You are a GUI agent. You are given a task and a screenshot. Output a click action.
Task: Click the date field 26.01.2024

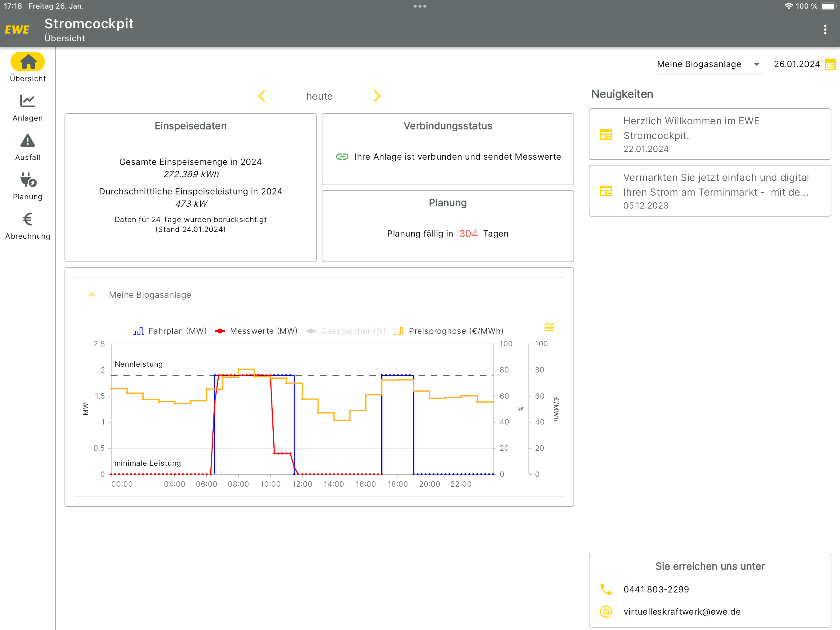tap(797, 64)
